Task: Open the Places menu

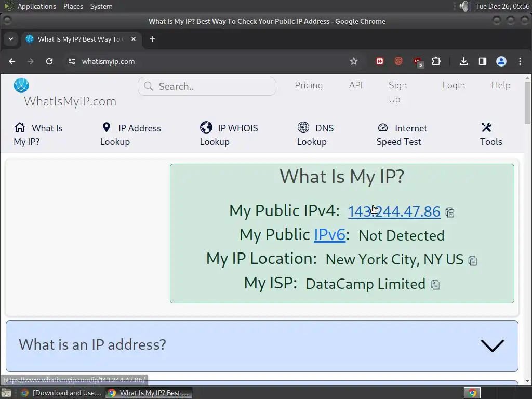Action: [x=73, y=6]
